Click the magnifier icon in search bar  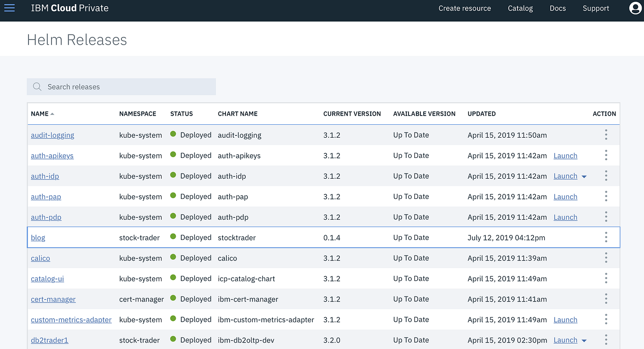tap(37, 87)
